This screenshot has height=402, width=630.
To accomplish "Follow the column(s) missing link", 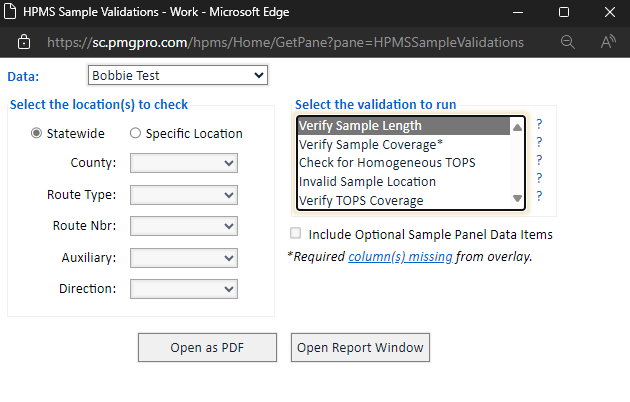I will (400, 257).
